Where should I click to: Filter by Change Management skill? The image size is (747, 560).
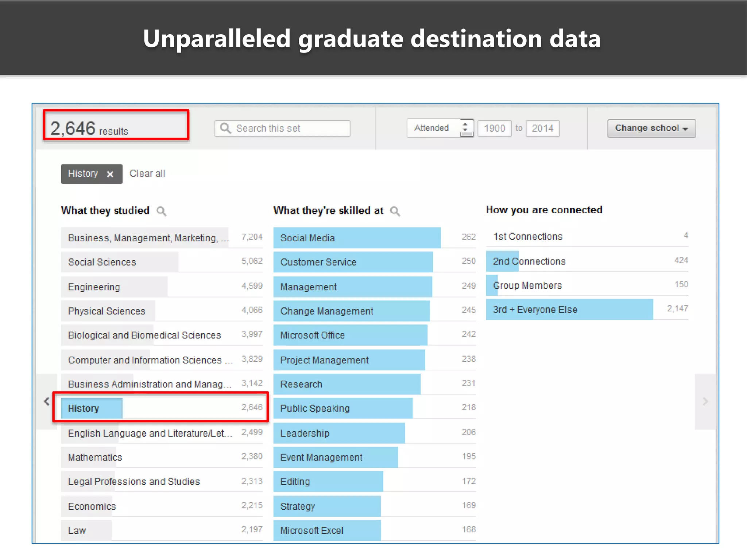375,311
